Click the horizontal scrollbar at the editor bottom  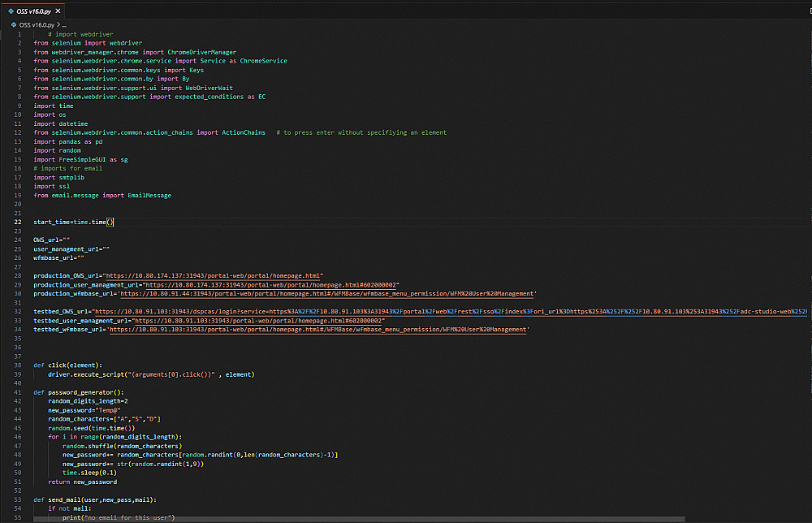point(360,519)
